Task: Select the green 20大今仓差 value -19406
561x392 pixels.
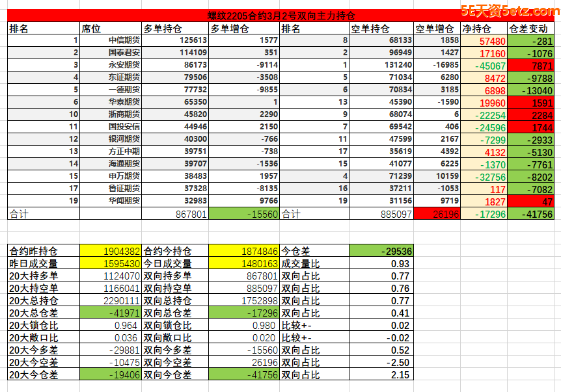Action: coord(110,374)
